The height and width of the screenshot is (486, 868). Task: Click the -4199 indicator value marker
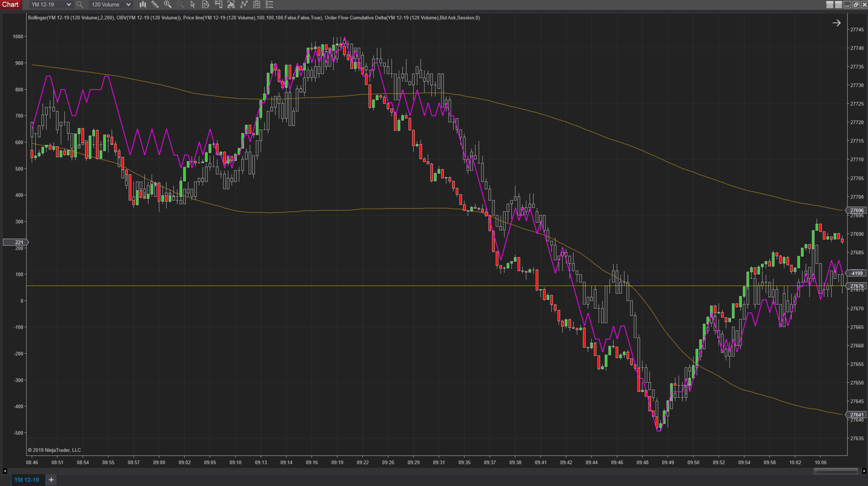coord(856,273)
